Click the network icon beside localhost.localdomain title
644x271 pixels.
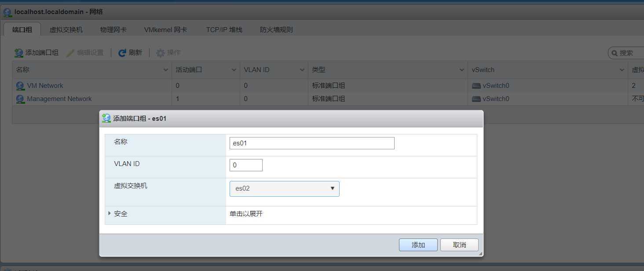[7, 12]
